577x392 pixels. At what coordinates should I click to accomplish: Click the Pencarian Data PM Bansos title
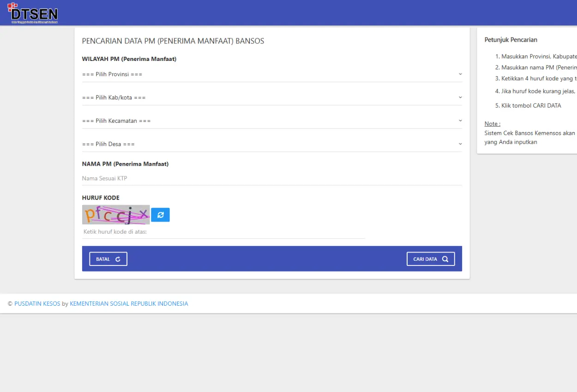click(x=173, y=41)
